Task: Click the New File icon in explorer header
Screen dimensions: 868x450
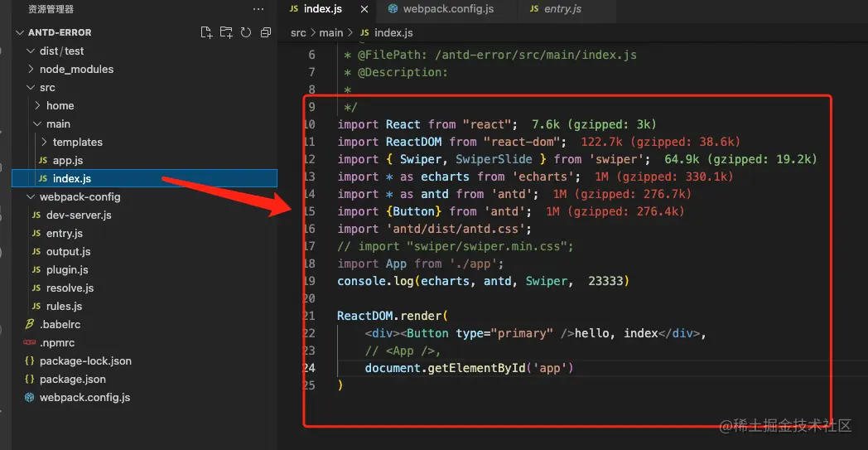Action: [x=206, y=32]
